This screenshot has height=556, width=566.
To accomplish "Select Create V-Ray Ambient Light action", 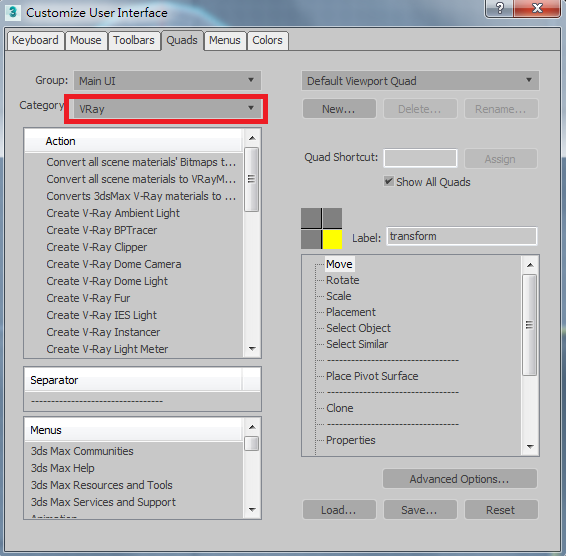I will click(113, 213).
